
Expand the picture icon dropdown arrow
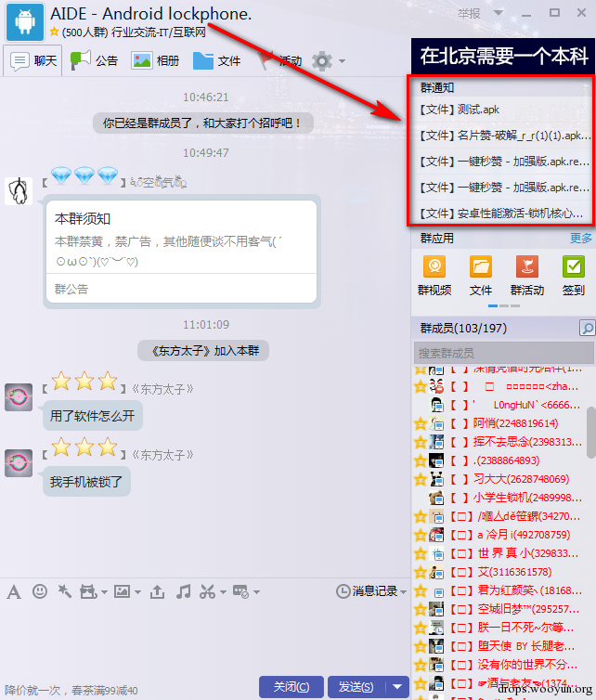[x=138, y=592]
